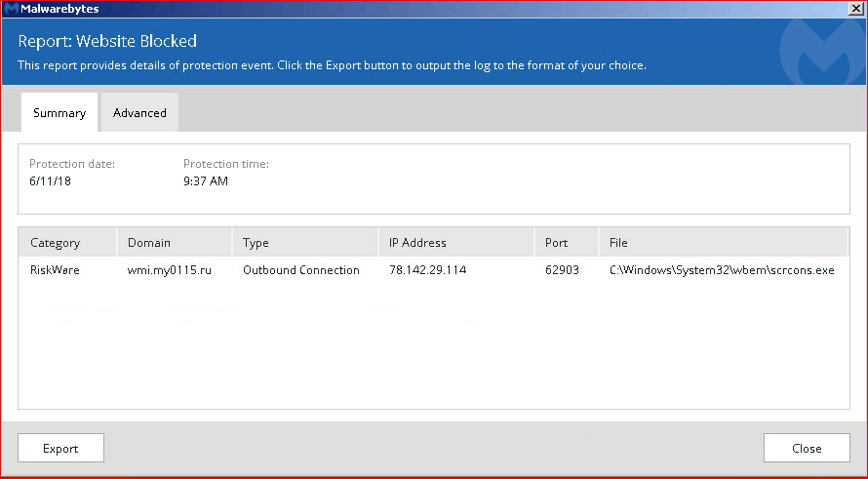Viewport: 868px width, 479px height.
Task: Select IP address 78.142.29.114
Action: tap(427, 270)
